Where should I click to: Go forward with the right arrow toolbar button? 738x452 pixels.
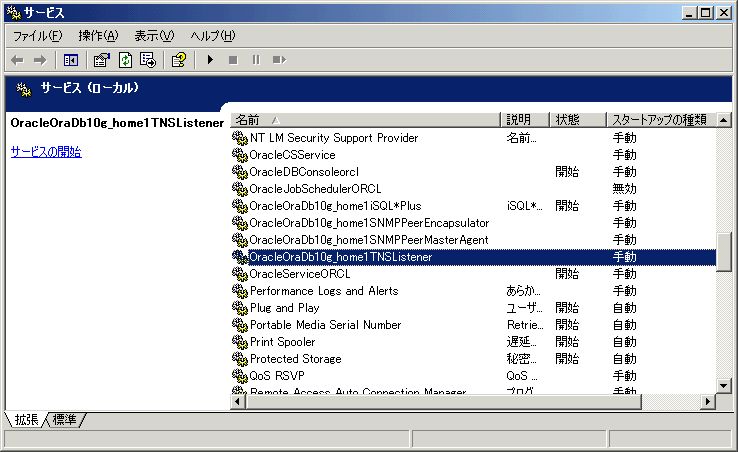point(40,60)
